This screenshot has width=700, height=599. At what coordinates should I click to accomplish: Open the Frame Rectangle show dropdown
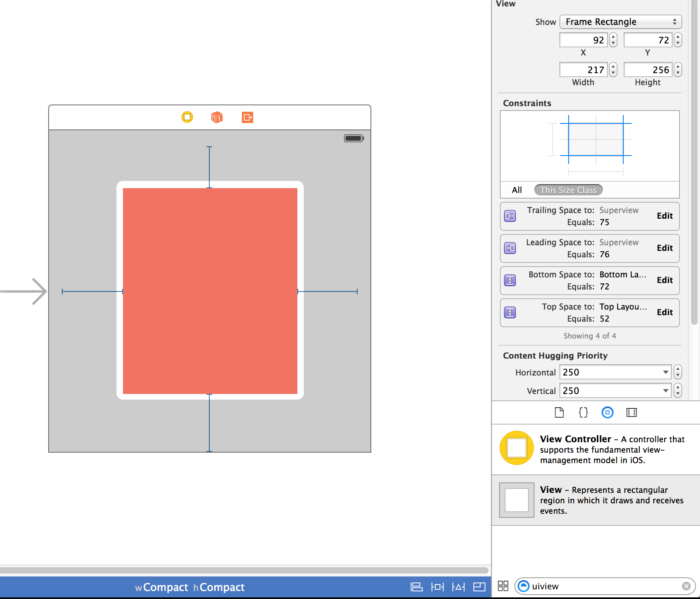coord(620,22)
